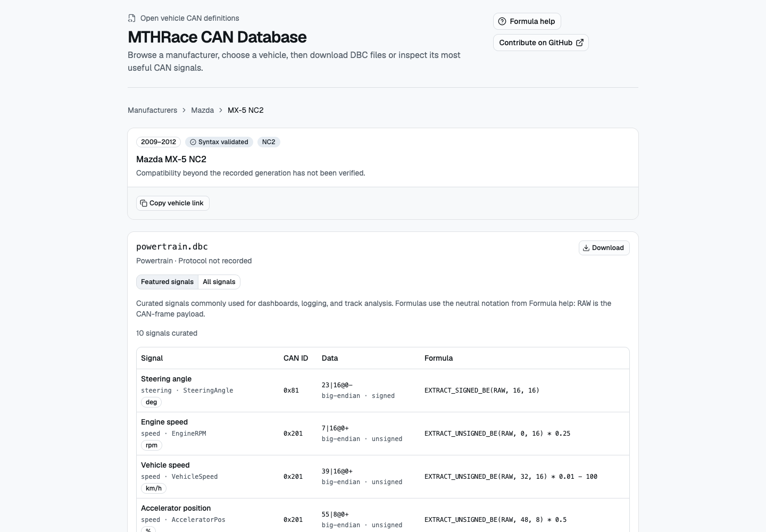Go to Mazda in the breadcrumb
Screen dimensions: 766x532
coord(202,110)
